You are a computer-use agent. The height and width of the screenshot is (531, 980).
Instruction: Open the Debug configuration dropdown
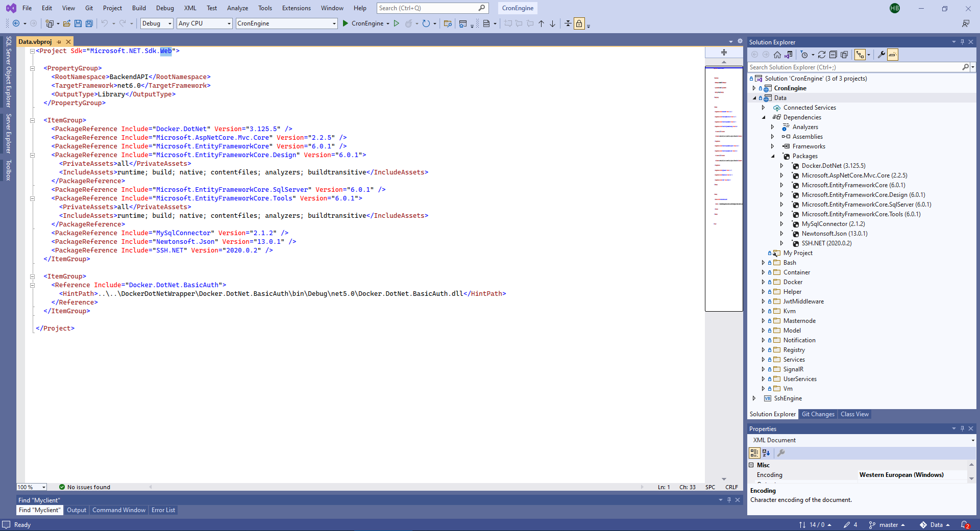pos(157,23)
